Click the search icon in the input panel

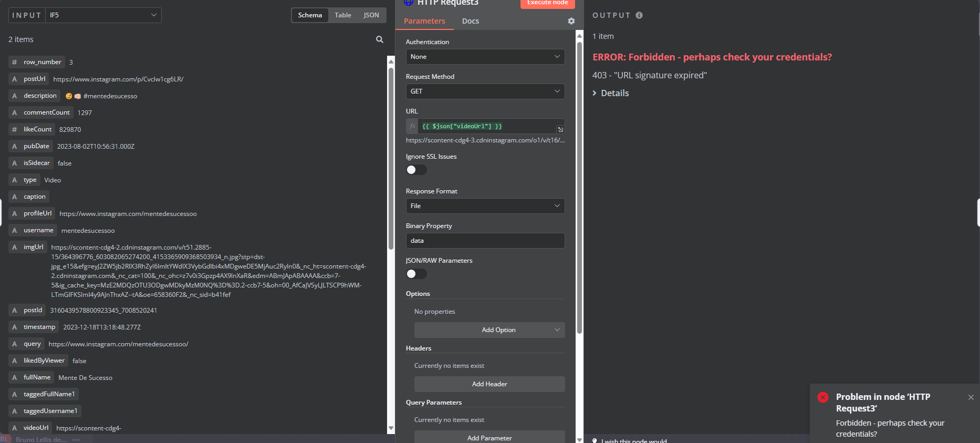click(379, 39)
